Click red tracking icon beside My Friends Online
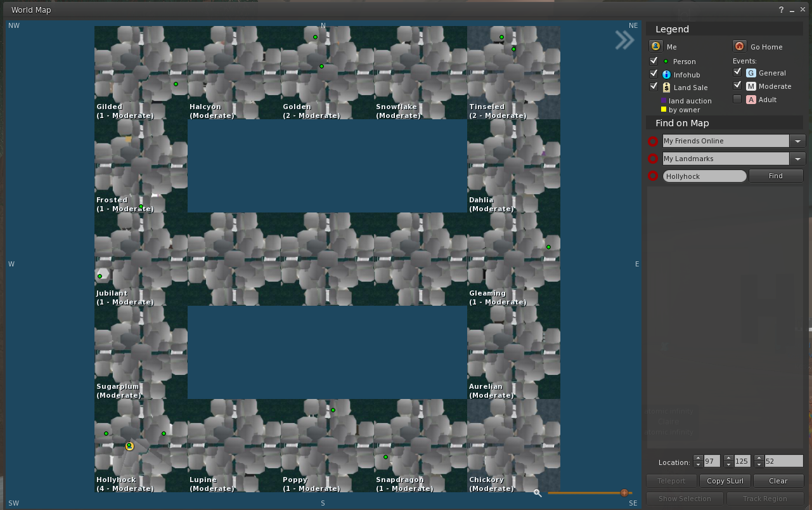 point(653,141)
